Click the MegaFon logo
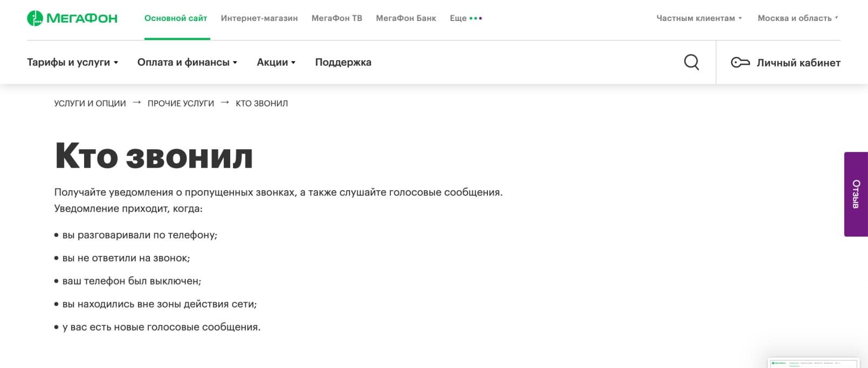The width and height of the screenshot is (868, 368). point(72,18)
